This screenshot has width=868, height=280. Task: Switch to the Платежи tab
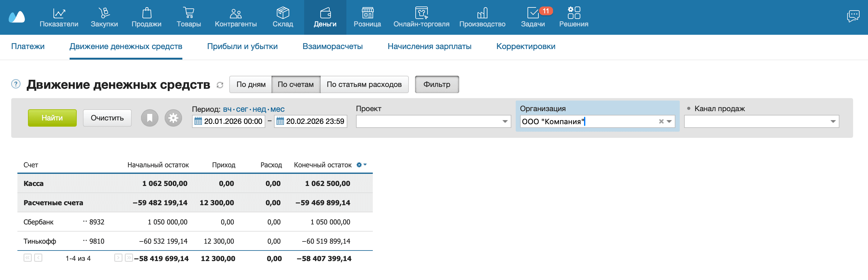pos(28,47)
